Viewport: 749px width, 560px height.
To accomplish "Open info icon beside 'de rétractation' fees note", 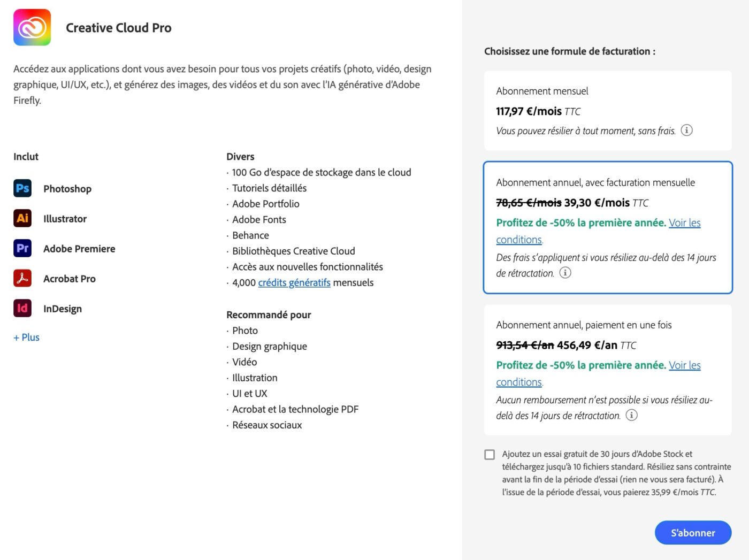I will tap(565, 273).
